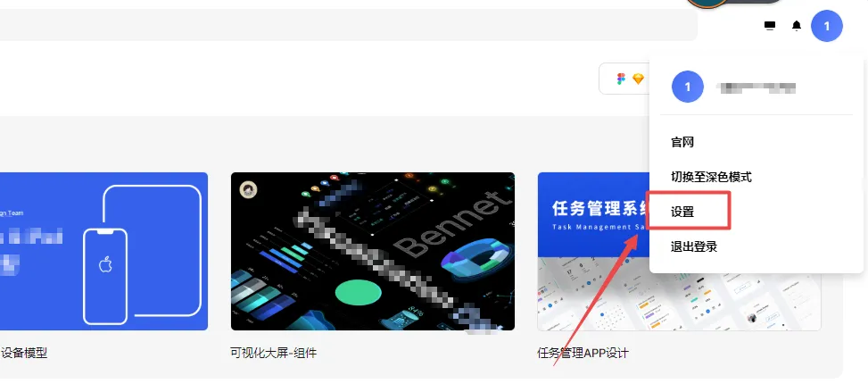The height and width of the screenshot is (392, 868).
Task: Click the avatar inside the dropdown panel
Action: 688,87
